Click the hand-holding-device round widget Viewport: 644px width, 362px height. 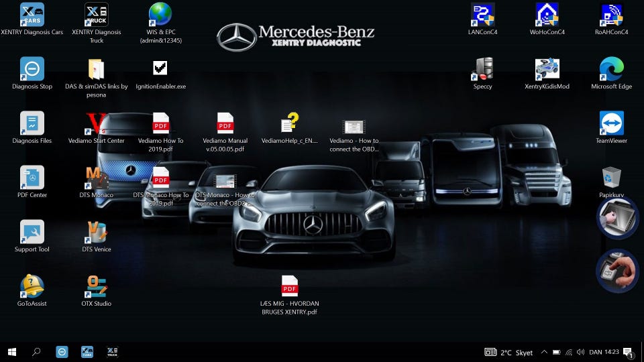tap(617, 271)
